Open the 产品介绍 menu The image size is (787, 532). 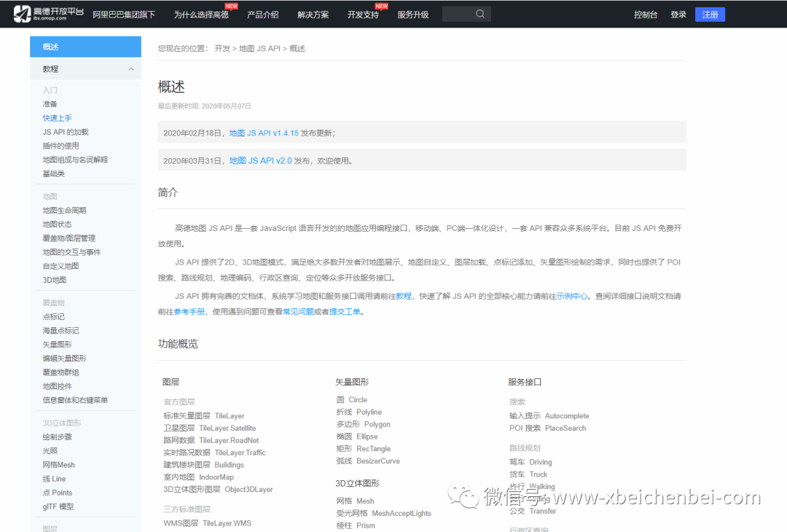(x=262, y=13)
